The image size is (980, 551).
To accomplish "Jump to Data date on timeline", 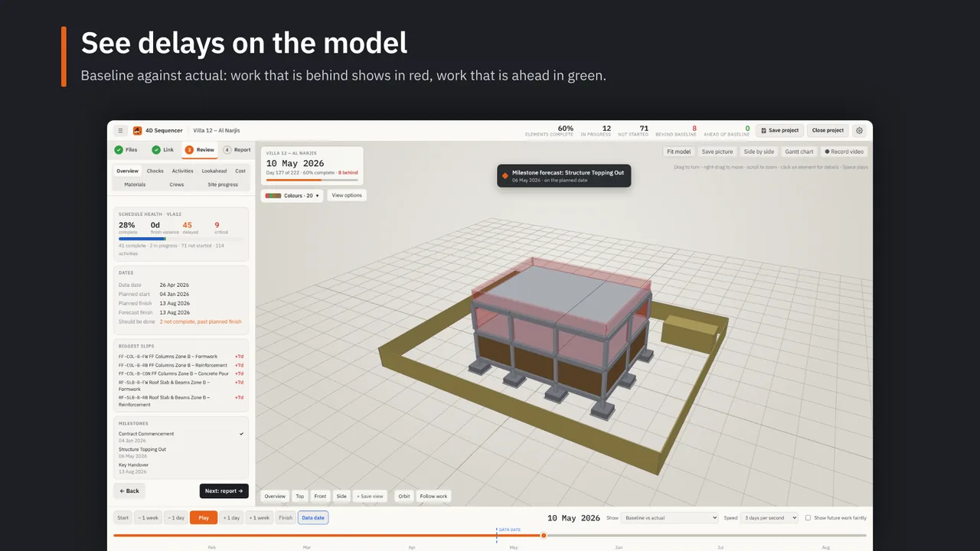I will click(x=313, y=518).
